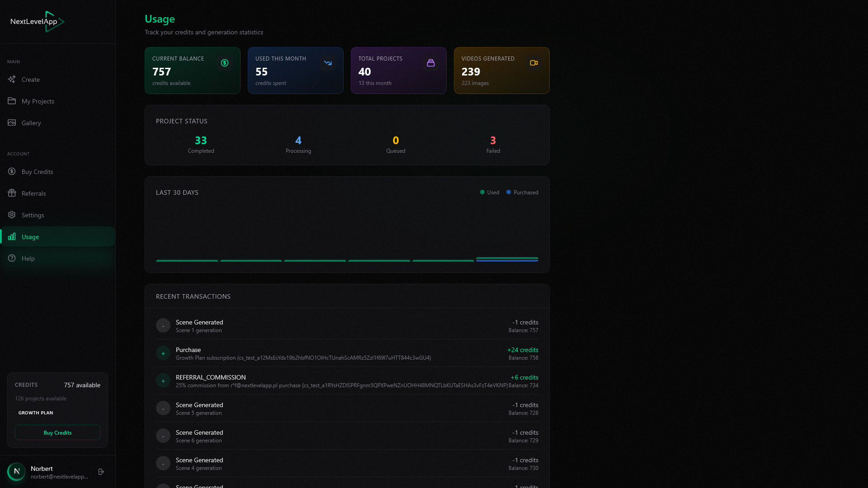The height and width of the screenshot is (488, 868).
Task: Open the Create page from sidebar
Action: (x=31, y=80)
